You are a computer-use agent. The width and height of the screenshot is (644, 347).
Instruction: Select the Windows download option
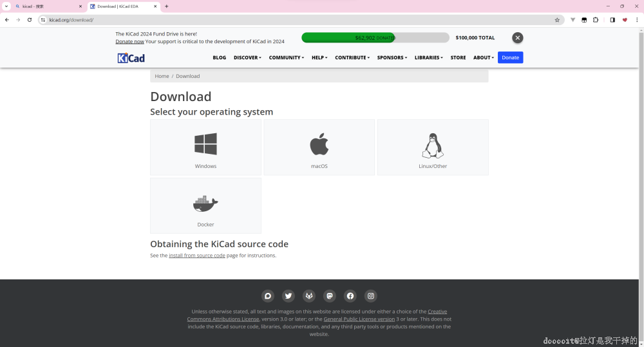(205, 147)
